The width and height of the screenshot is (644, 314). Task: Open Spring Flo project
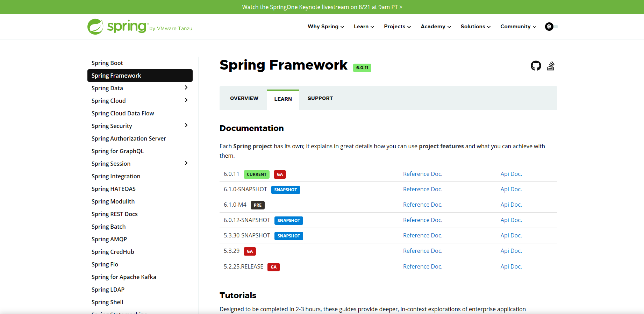click(x=105, y=264)
